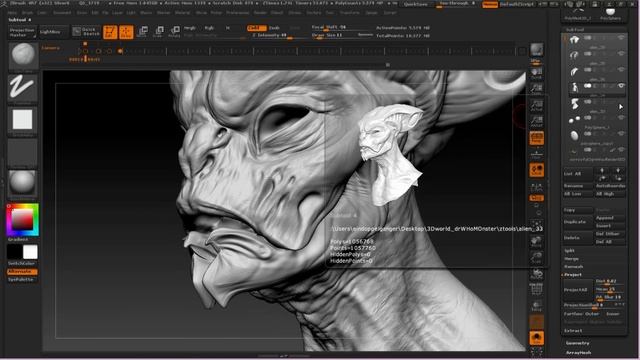Activate Draw mode button
The image size is (640, 360).
[126, 32]
